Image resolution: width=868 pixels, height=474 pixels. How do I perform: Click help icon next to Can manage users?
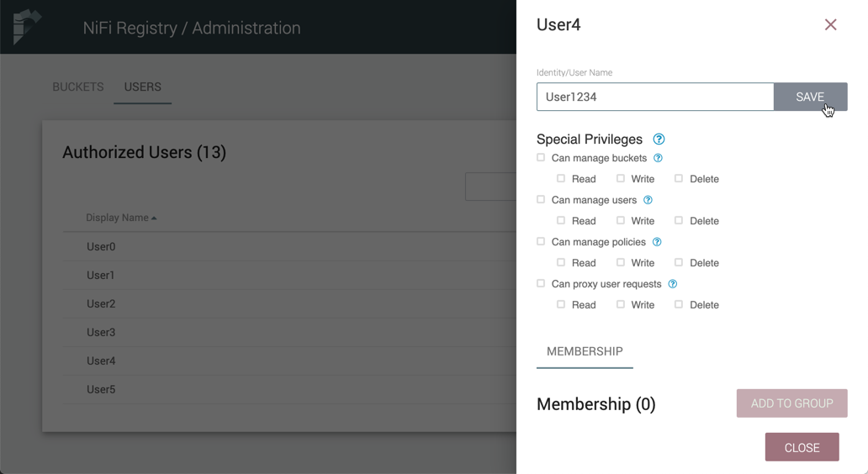point(648,200)
